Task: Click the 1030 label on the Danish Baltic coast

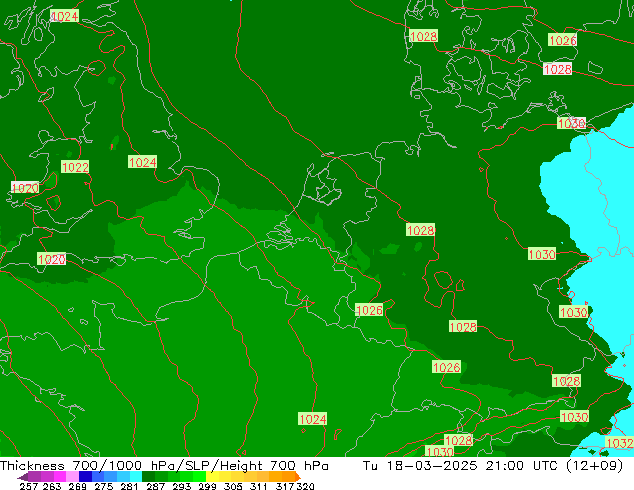Action: click(x=571, y=123)
